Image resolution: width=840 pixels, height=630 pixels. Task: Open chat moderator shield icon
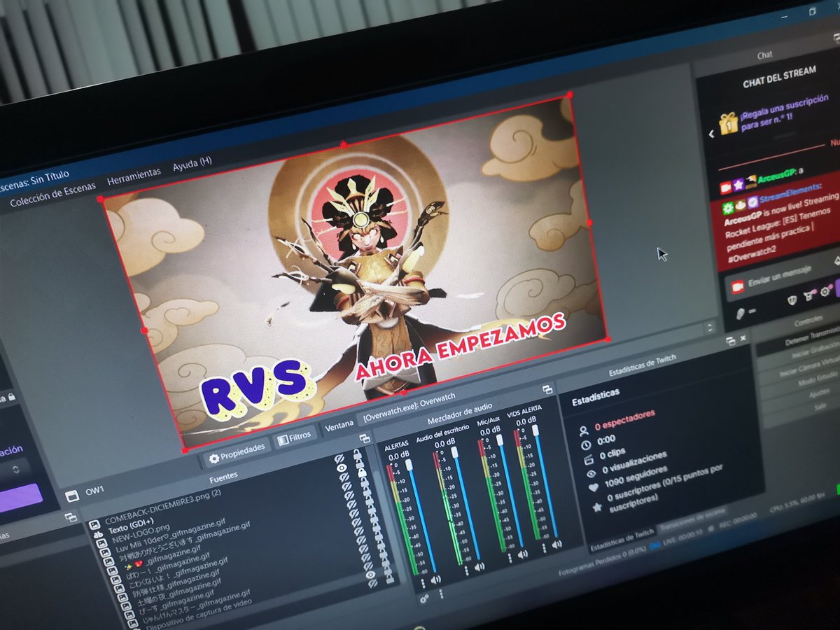[792, 300]
